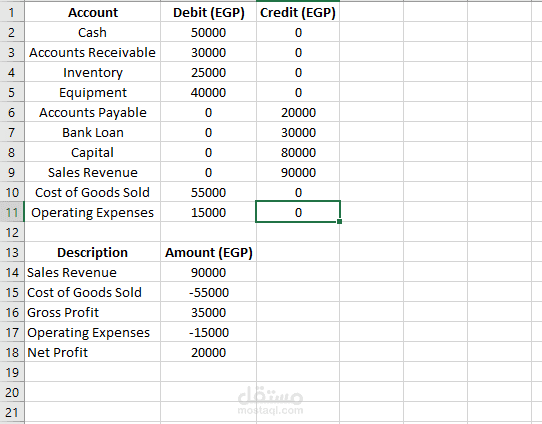Select row header 11
The image size is (542, 424).
pyautogui.click(x=12, y=212)
